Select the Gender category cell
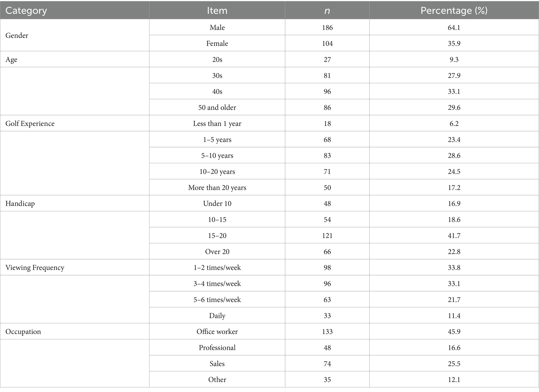 (x=17, y=35)
